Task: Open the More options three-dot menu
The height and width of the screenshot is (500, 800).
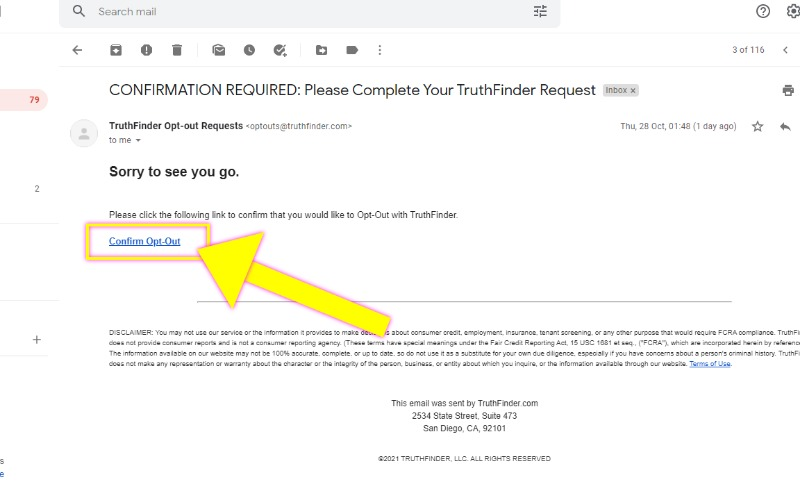Action: (380, 50)
